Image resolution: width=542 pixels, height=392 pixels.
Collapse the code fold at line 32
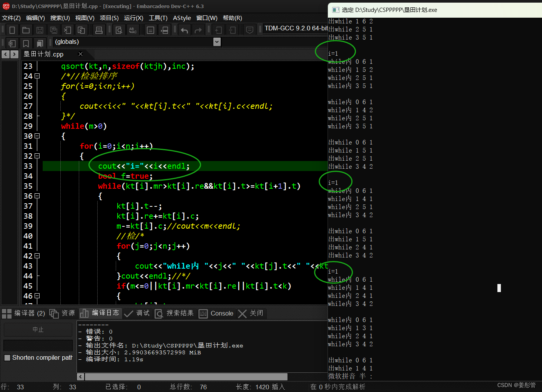coord(37,156)
